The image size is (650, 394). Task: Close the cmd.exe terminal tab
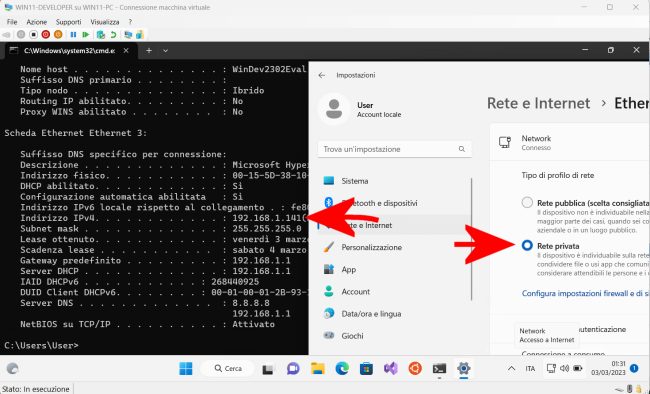[126, 51]
